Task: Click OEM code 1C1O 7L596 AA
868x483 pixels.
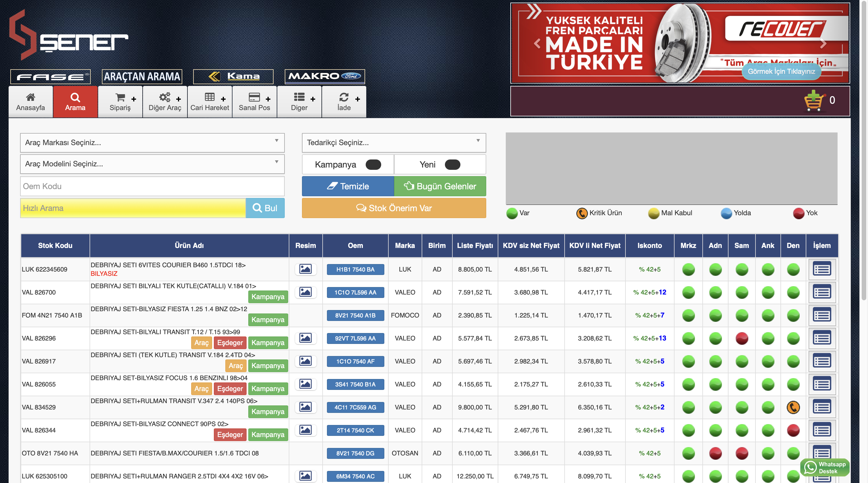Action: pos(355,293)
